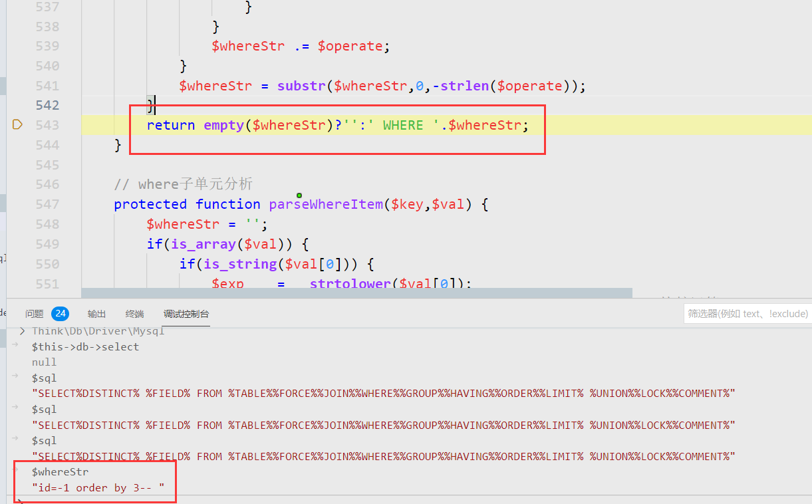Click the // where子单元分析 comment
This screenshot has height=504, width=812.
[184, 184]
